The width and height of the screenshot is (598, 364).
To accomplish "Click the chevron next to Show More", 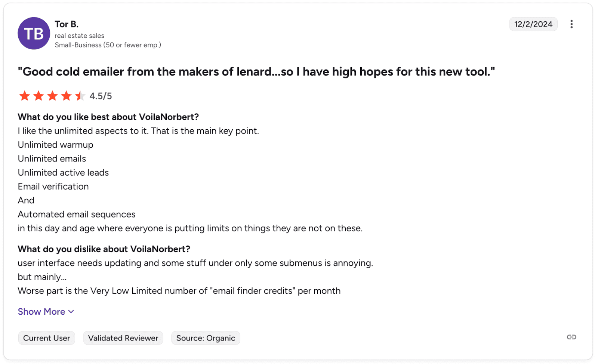I will coord(71,312).
